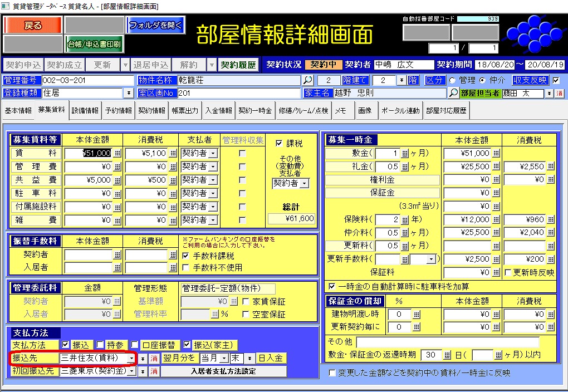Enable the 口座振替 payment checkbox
This screenshot has height=392, width=568.
pyautogui.click(x=145, y=345)
